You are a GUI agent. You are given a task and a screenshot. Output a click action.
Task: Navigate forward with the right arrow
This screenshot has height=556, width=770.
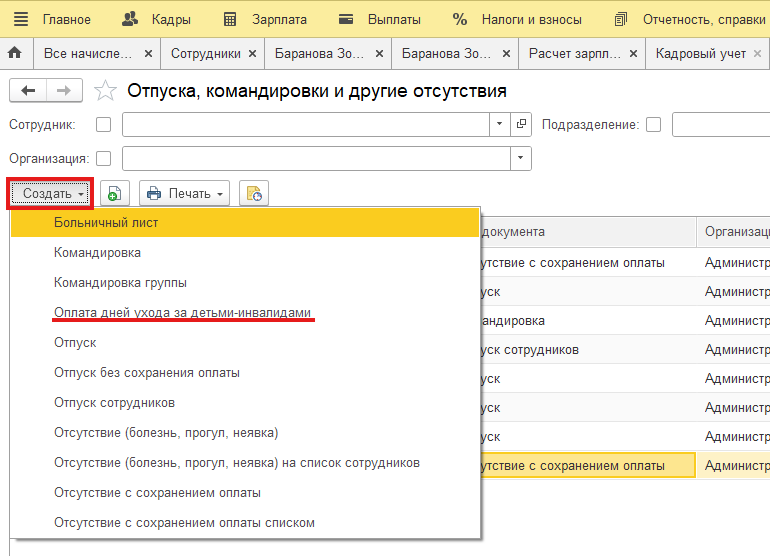point(64,90)
